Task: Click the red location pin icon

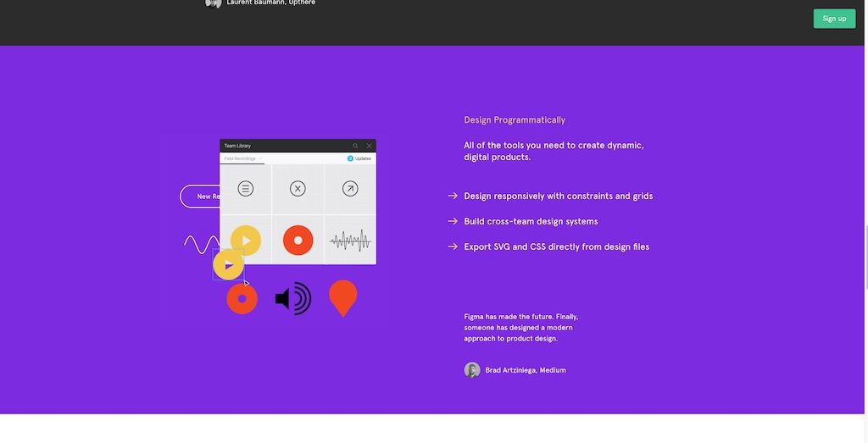Action: pos(342,297)
